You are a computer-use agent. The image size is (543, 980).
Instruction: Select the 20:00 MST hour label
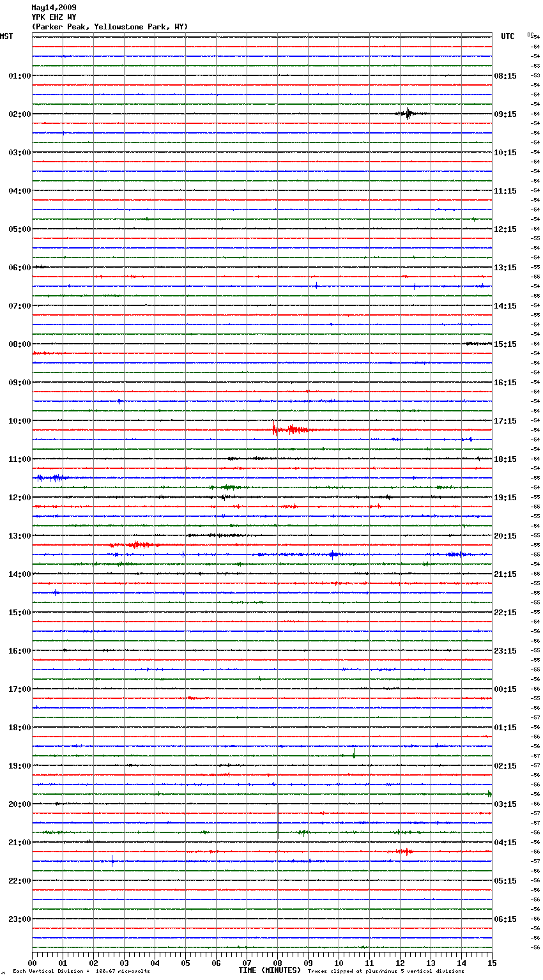(19, 804)
